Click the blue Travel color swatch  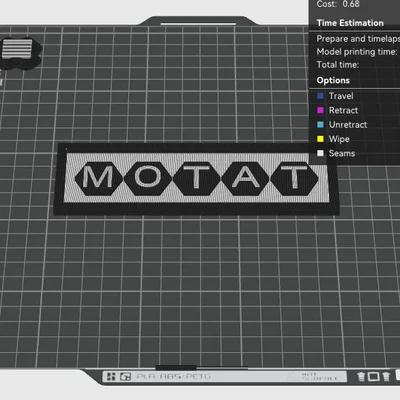(x=320, y=96)
